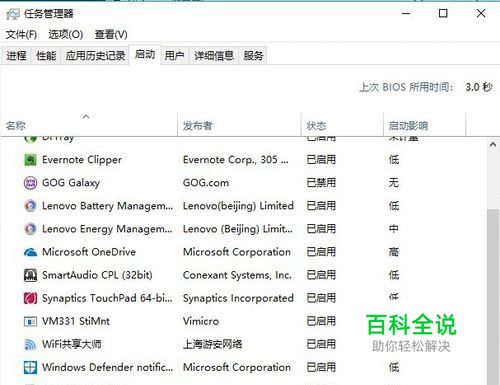Select the 启动 tab
The height and width of the screenshot is (385, 500).
(145, 54)
